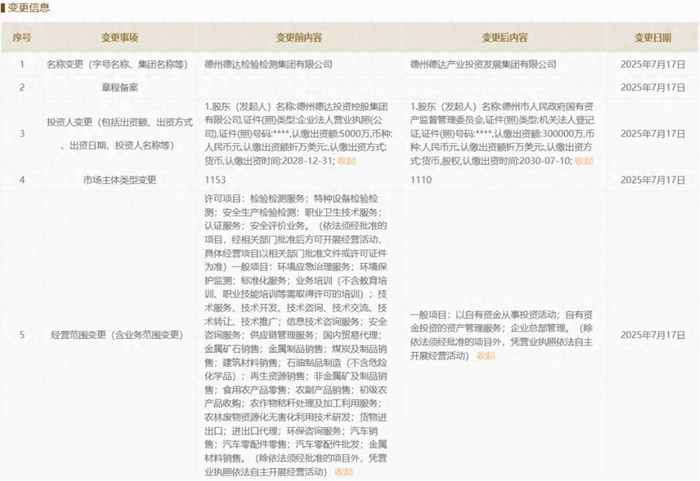Select value 1110 in row 4
Image resolution: width=700 pixels, height=481 pixels.
[x=421, y=180]
